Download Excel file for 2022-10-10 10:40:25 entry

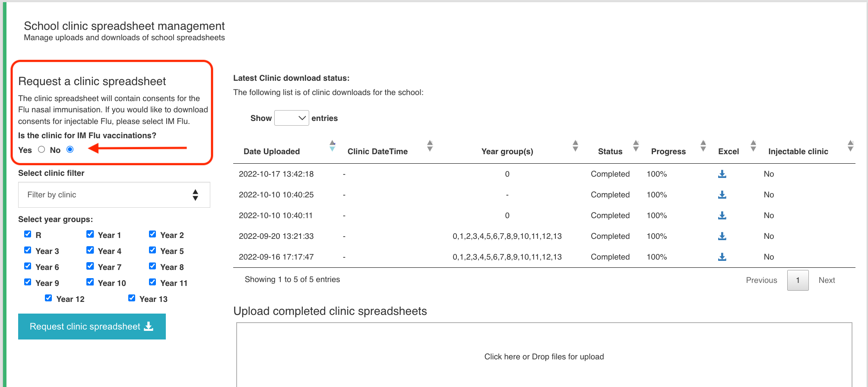point(722,195)
